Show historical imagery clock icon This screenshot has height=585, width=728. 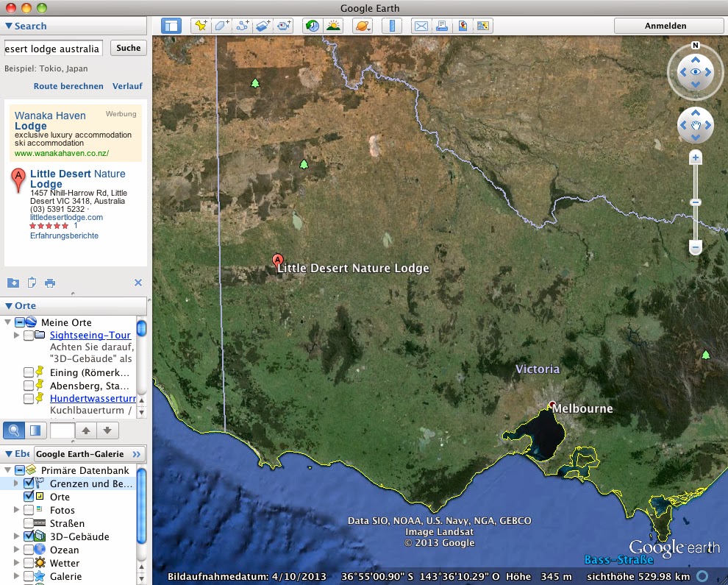(x=313, y=26)
